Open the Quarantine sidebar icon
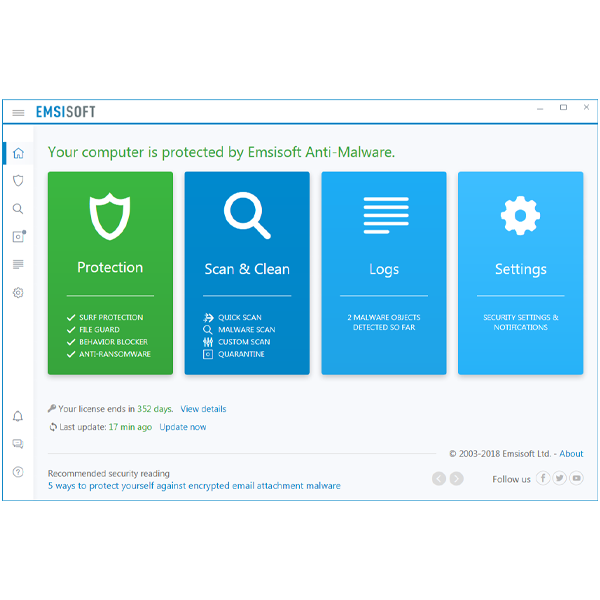Image resolution: width=600 pixels, height=600 pixels. pos(19,236)
